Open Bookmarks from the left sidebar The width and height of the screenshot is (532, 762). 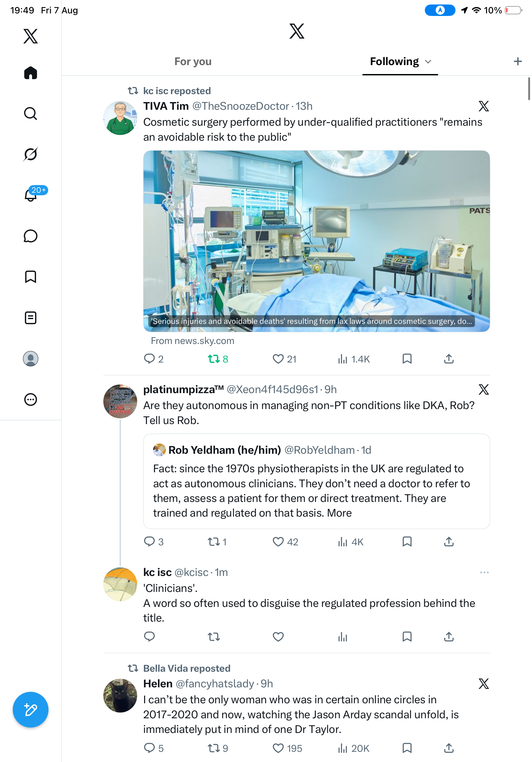click(x=31, y=277)
